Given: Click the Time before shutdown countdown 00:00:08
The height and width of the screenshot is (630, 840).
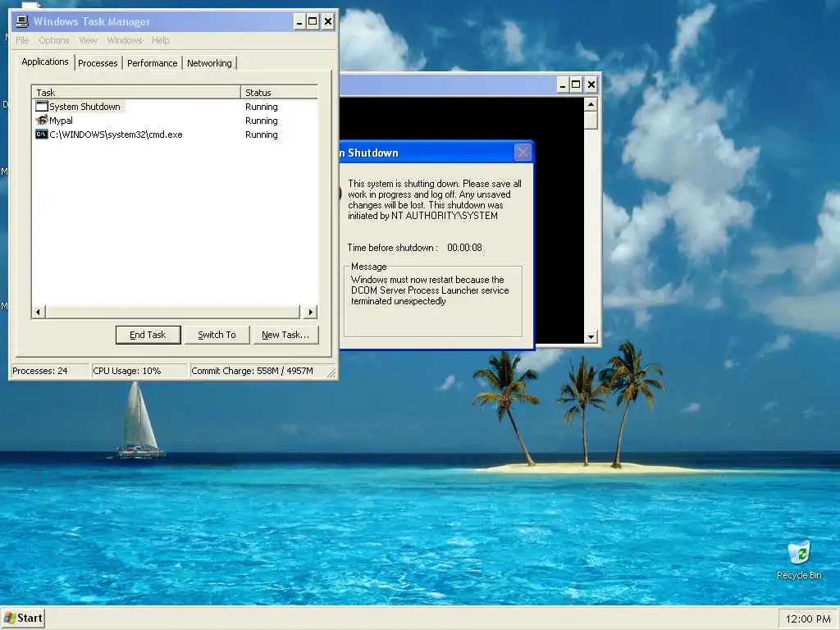Looking at the screenshot, I should click(x=464, y=248).
